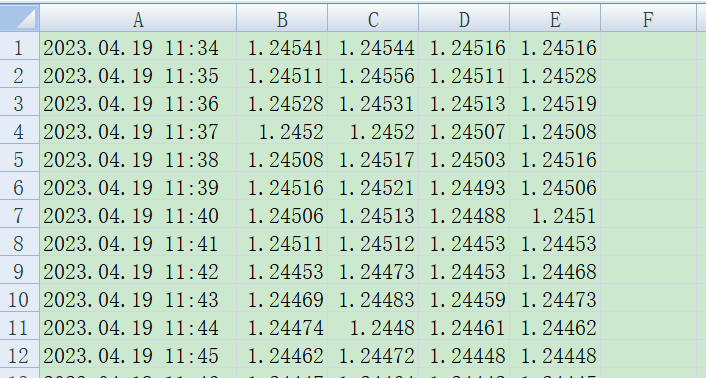Select column A header
The image size is (706, 378).
coord(138,18)
